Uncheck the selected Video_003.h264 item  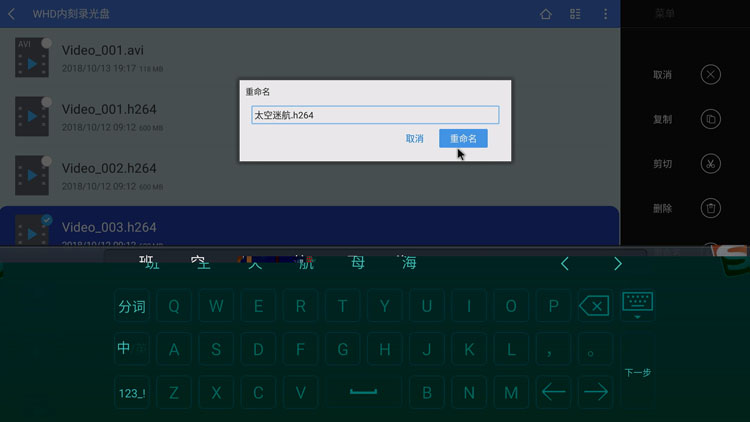point(46,220)
